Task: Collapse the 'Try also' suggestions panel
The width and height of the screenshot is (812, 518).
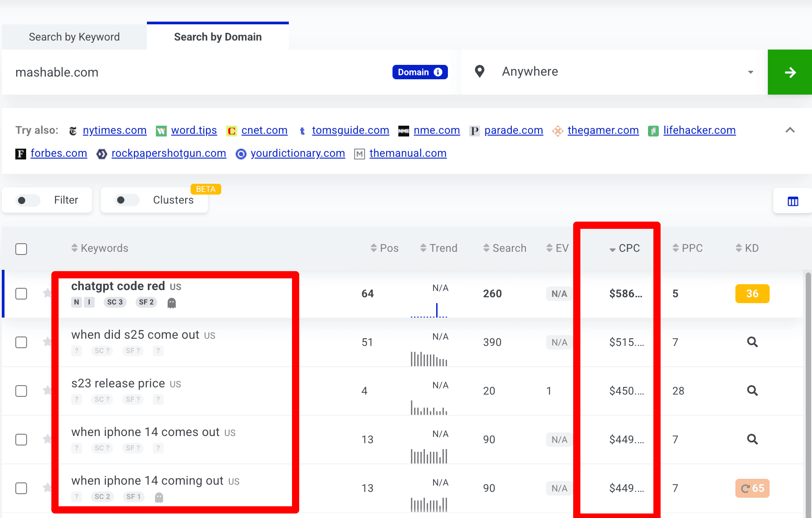Action: [x=790, y=130]
